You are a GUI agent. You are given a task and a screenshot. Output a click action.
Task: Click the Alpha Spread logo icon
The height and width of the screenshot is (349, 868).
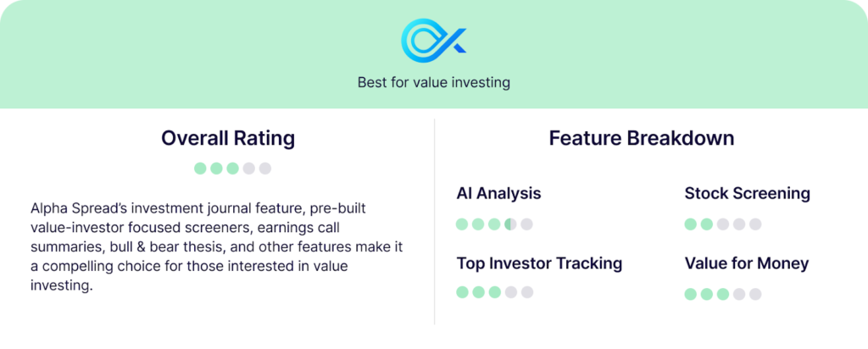pyautogui.click(x=433, y=41)
